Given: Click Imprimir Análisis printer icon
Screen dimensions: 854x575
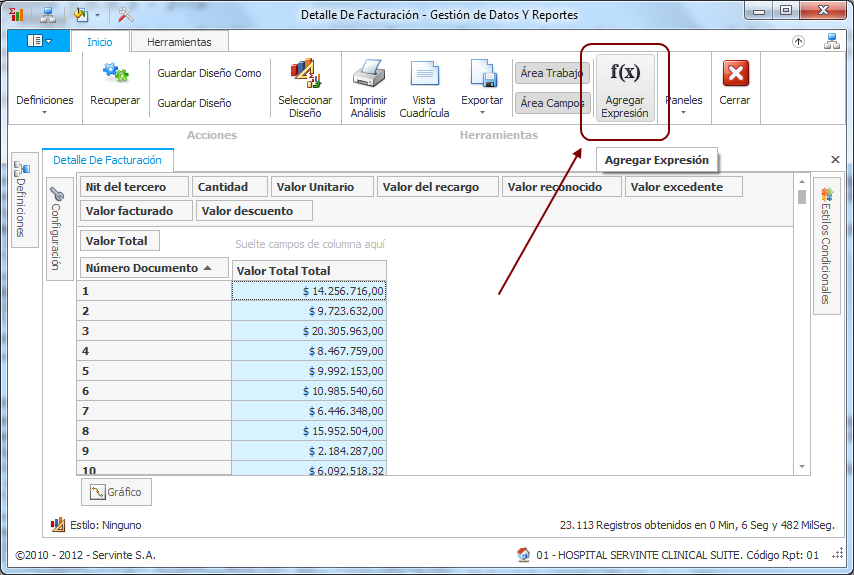Looking at the screenshot, I should (x=368, y=75).
